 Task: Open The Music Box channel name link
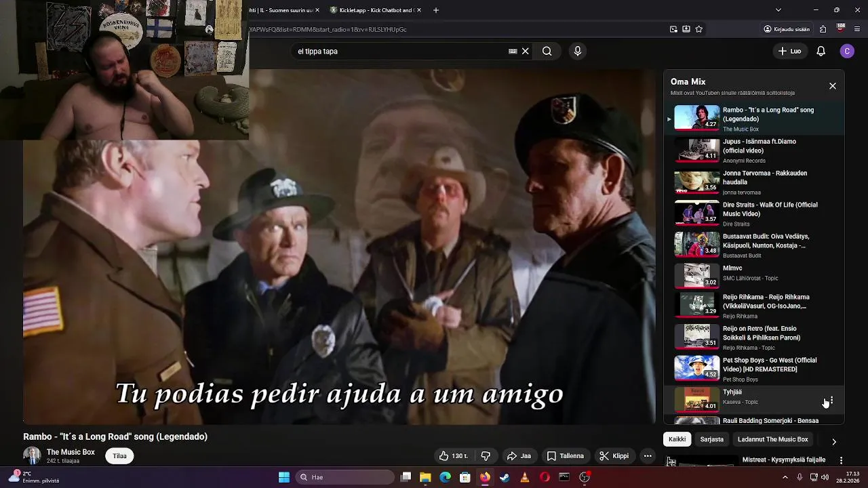pos(71,452)
